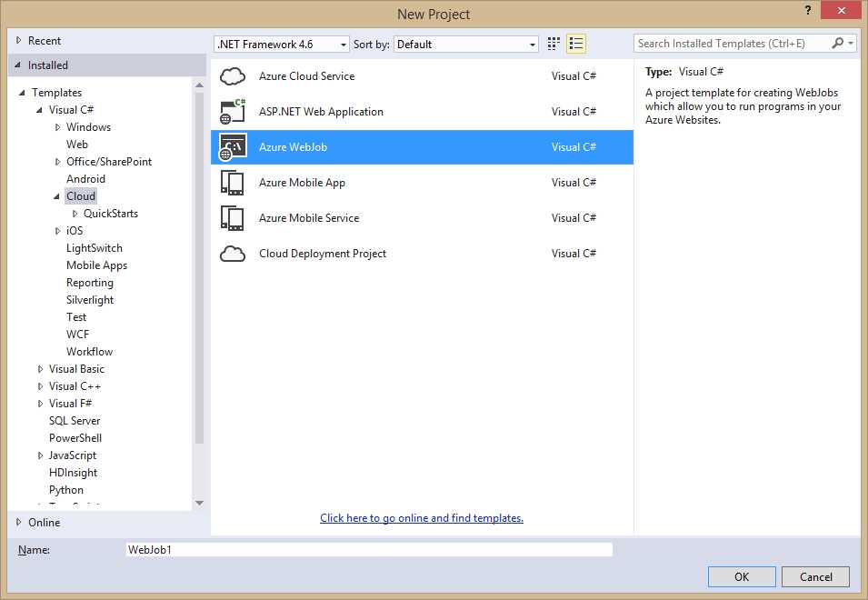This screenshot has height=600, width=868.
Task: Click here to go online and find templates
Action: point(421,517)
